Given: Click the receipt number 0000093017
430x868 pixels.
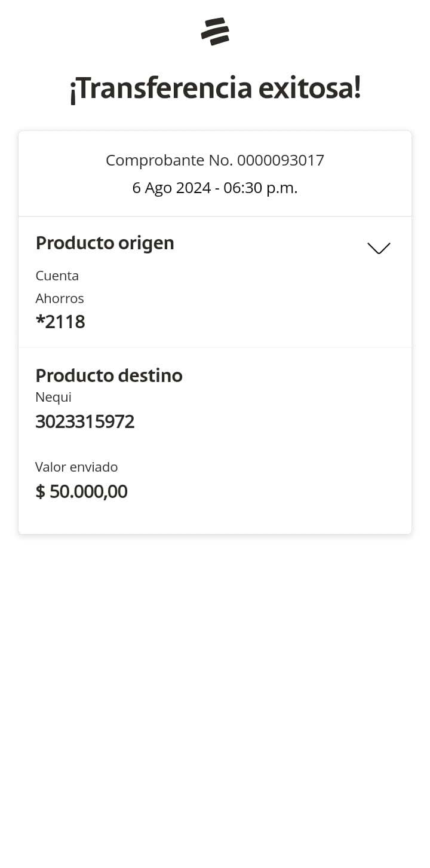Looking at the screenshot, I should click(x=281, y=160).
